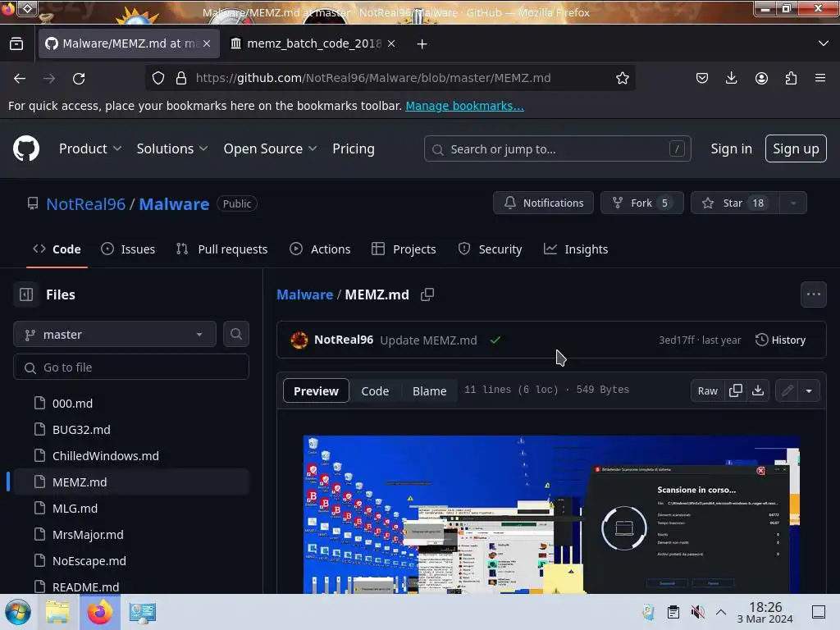Open the Pull requests tab
The image size is (840, 630).
click(x=221, y=249)
